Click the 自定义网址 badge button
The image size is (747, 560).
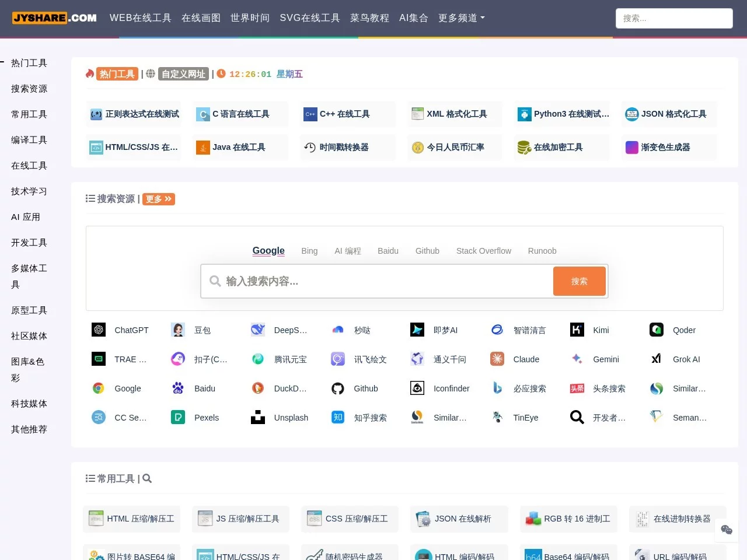coord(183,74)
